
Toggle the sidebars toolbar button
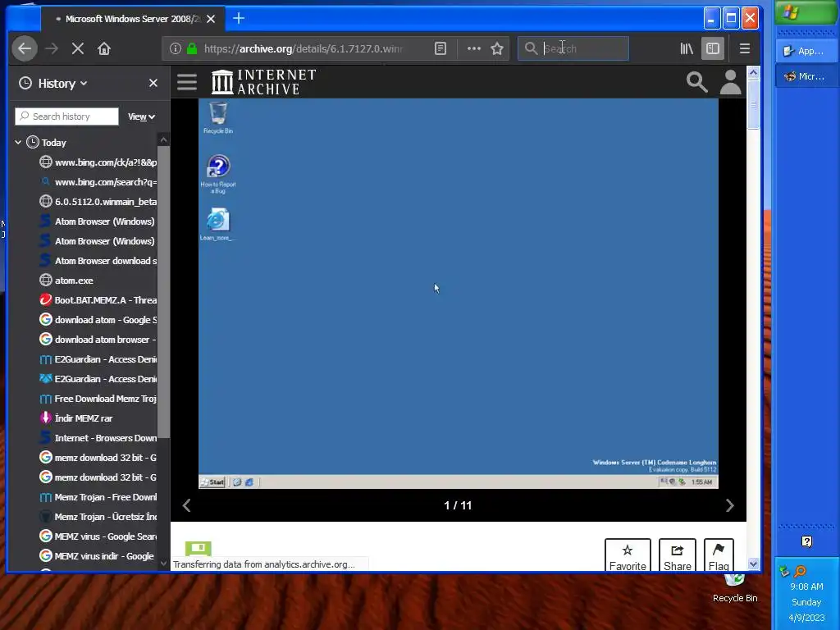[x=713, y=48]
